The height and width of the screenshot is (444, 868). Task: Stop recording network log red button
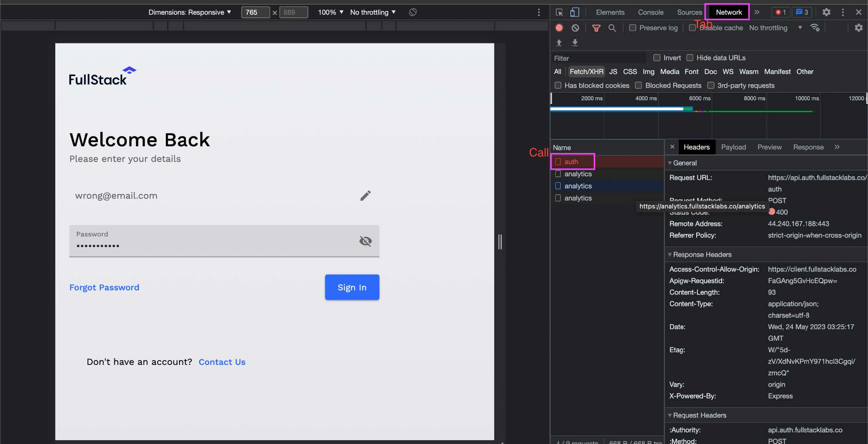559,28
